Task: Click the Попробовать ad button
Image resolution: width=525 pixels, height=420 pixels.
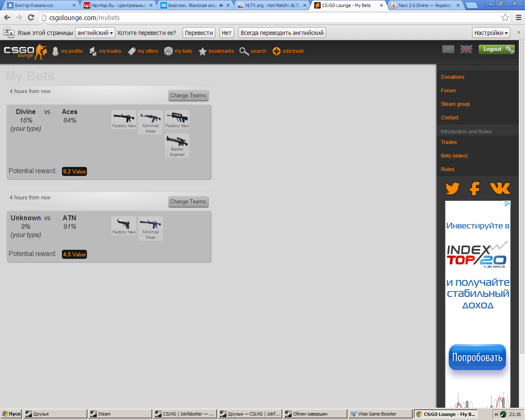Action: click(477, 357)
